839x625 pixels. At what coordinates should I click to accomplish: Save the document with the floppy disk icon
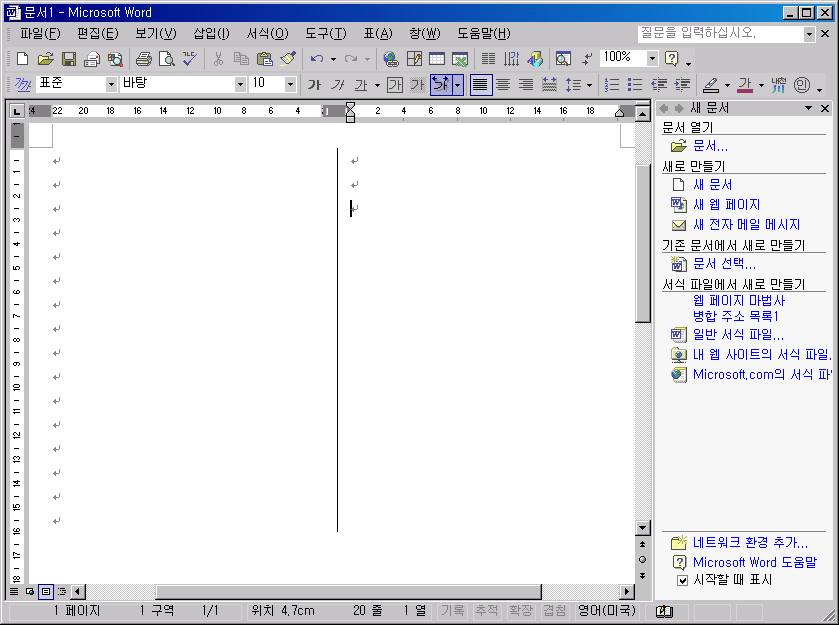69,58
